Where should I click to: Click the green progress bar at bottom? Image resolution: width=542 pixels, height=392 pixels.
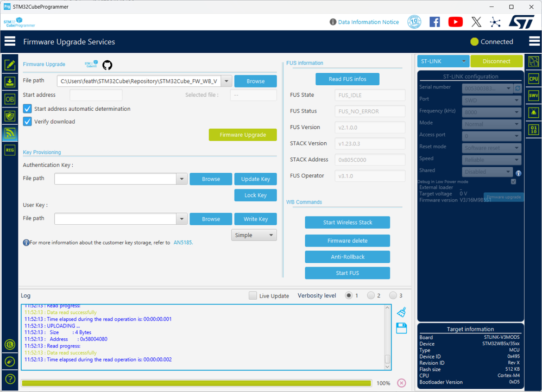tap(197, 383)
